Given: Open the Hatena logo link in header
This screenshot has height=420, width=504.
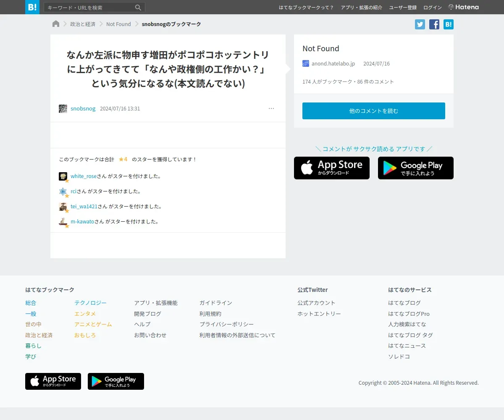Looking at the screenshot, I should pos(463,7).
